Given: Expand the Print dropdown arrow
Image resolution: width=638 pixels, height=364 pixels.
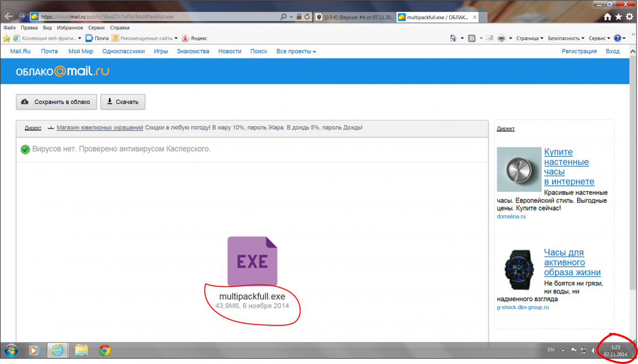Looking at the screenshot, I should 510,38.
